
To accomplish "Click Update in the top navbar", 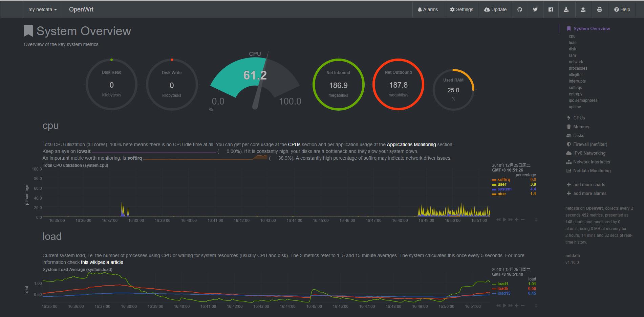I will click(495, 9).
